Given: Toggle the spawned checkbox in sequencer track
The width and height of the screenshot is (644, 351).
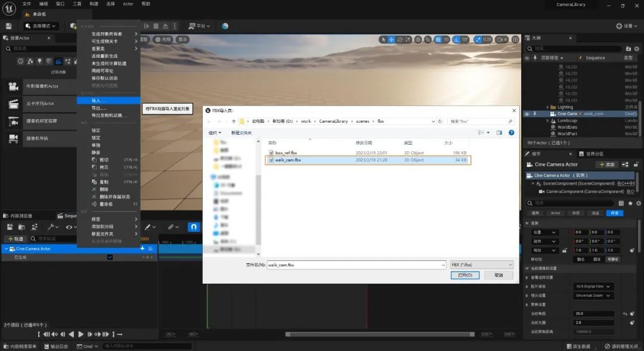Looking at the screenshot, I should 110,257.
